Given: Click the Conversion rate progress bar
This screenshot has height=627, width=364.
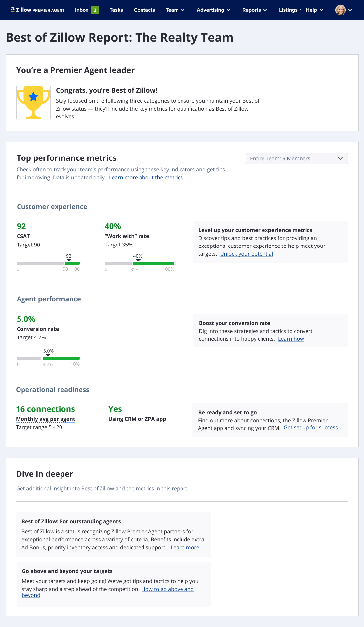Looking at the screenshot, I should [48, 358].
